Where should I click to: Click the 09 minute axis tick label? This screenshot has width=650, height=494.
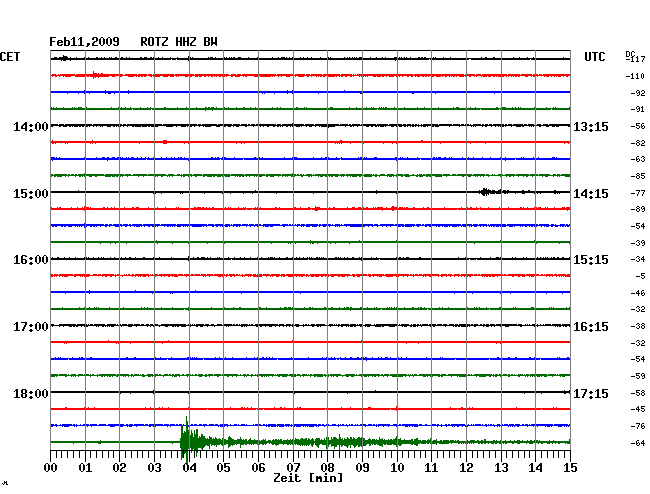[362, 468]
